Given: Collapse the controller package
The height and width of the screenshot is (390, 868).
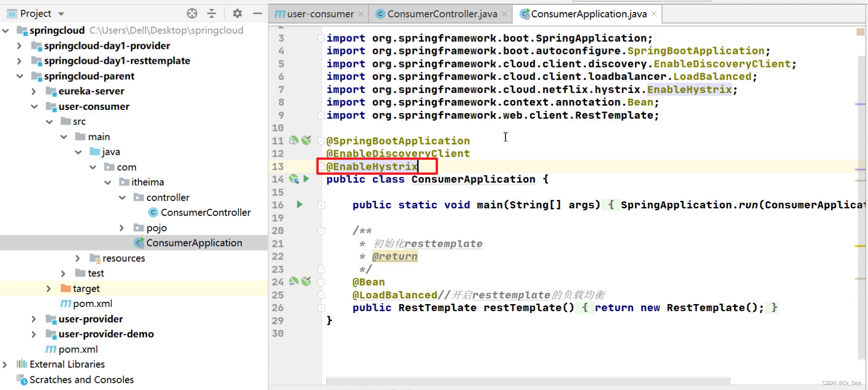Looking at the screenshot, I should [x=122, y=198].
